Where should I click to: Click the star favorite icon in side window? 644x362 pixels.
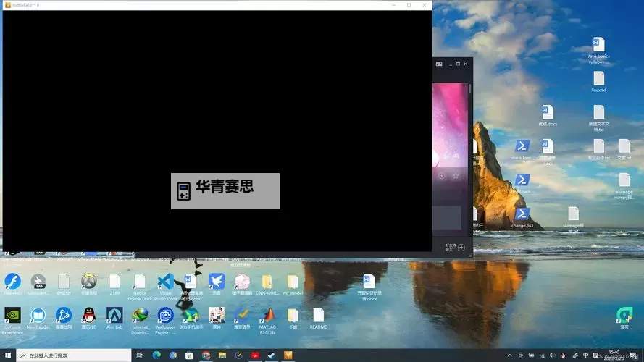[456, 176]
